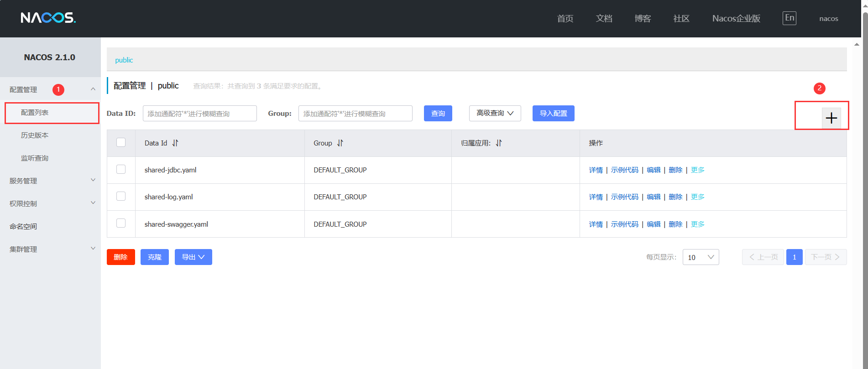Image resolution: width=868 pixels, height=369 pixels.
Task: Open 详情 for shared-log.yaml
Action: click(596, 197)
